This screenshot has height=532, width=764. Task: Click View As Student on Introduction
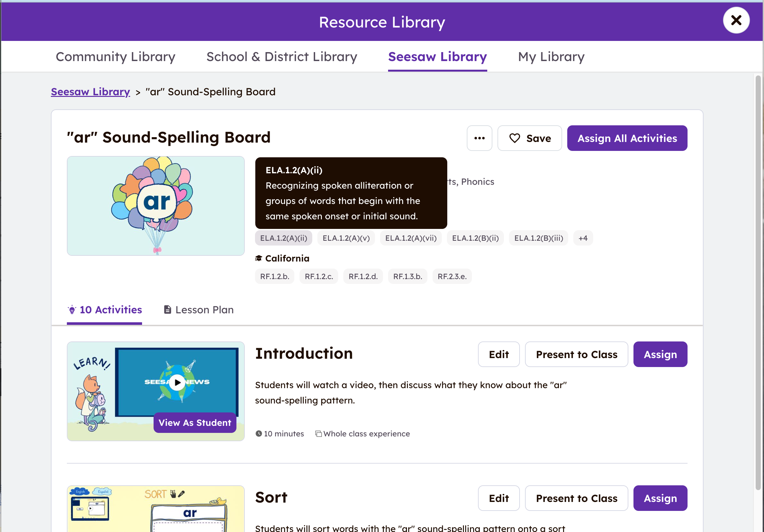pyautogui.click(x=195, y=423)
